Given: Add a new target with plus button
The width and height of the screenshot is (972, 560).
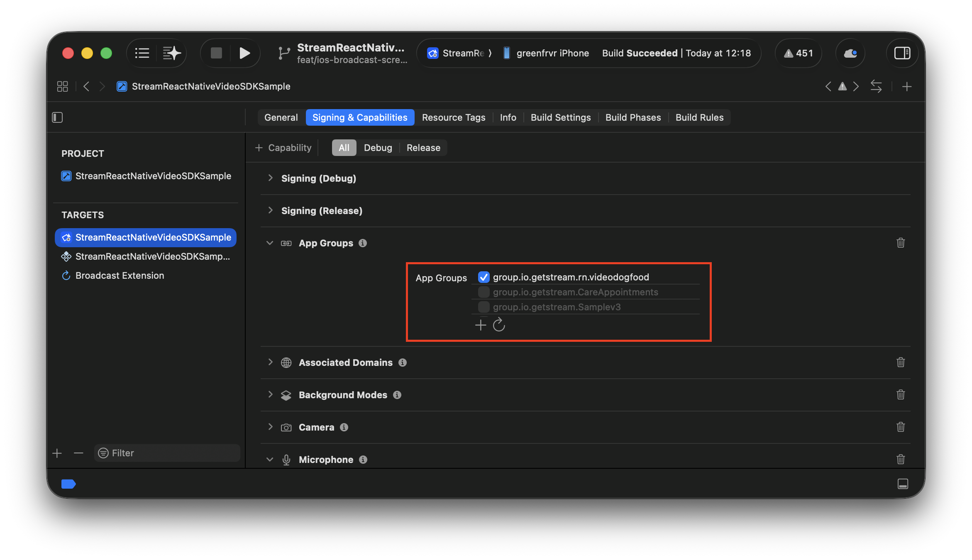Looking at the screenshot, I should 57,453.
